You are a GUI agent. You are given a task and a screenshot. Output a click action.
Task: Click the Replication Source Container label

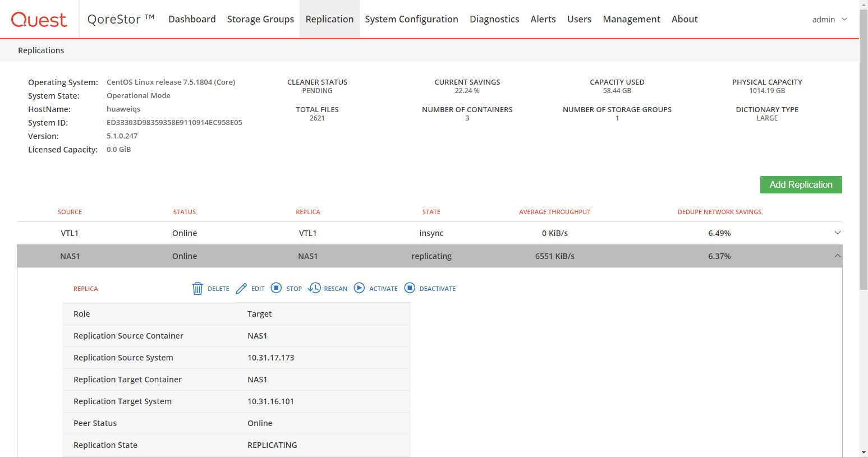[128, 336]
